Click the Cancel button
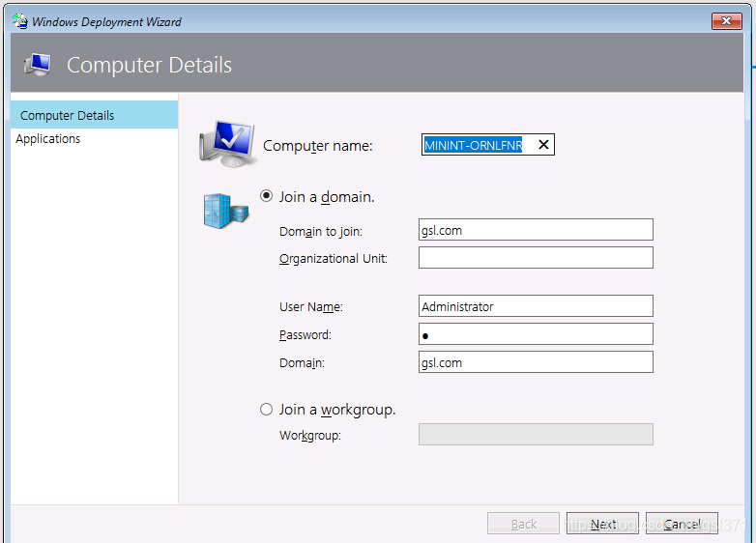This screenshot has height=543, width=756. [682, 524]
